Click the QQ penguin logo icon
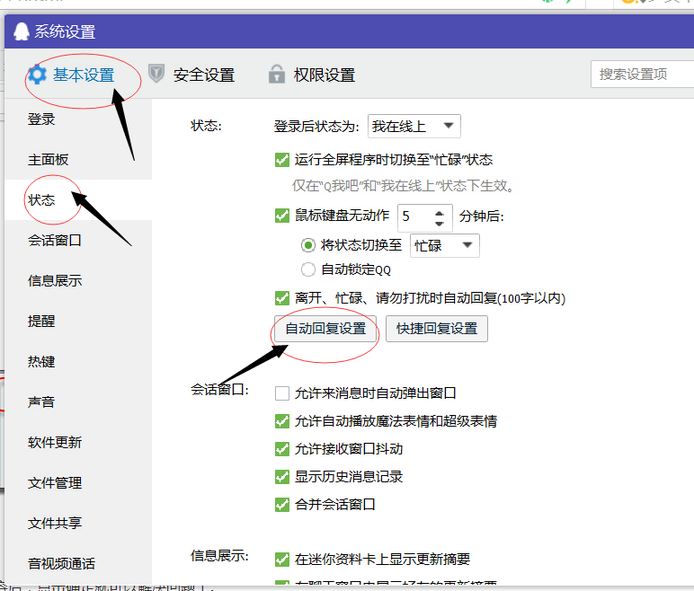Screen dimensions: 694x591 click(x=21, y=31)
